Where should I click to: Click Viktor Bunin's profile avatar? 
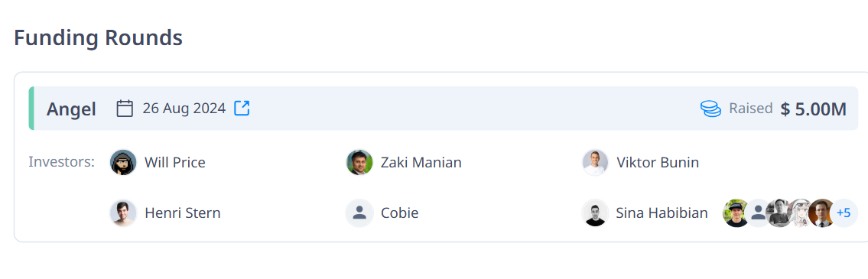point(596,163)
